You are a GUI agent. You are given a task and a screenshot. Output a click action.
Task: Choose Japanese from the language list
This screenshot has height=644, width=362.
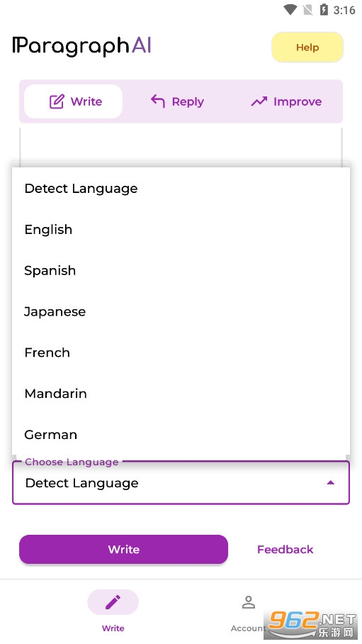[181, 312]
